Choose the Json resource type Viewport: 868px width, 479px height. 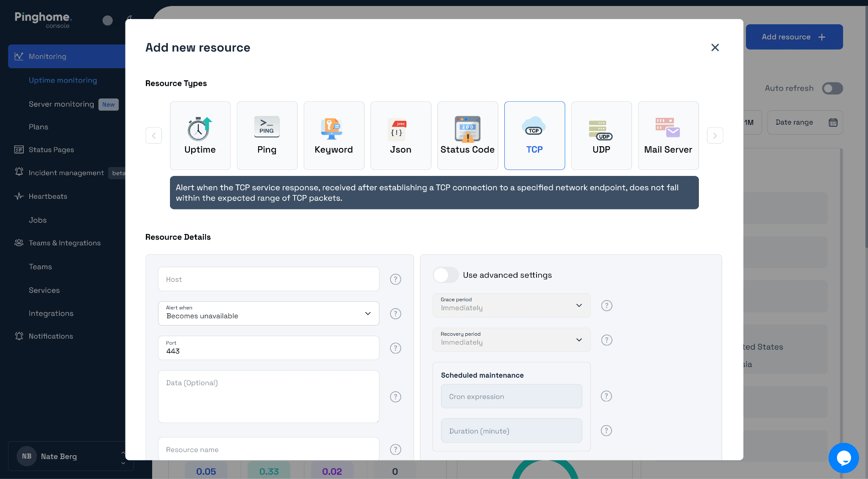[x=401, y=136]
